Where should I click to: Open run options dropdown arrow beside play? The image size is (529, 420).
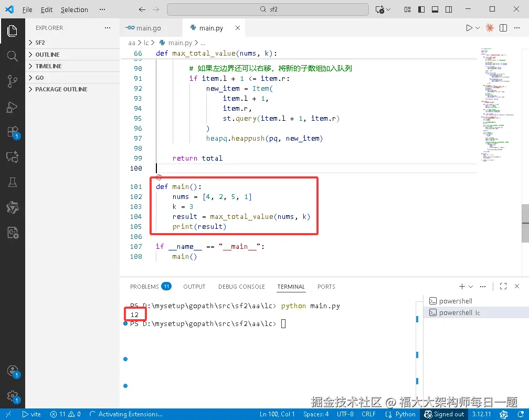pyautogui.click(x=478, y=28)
